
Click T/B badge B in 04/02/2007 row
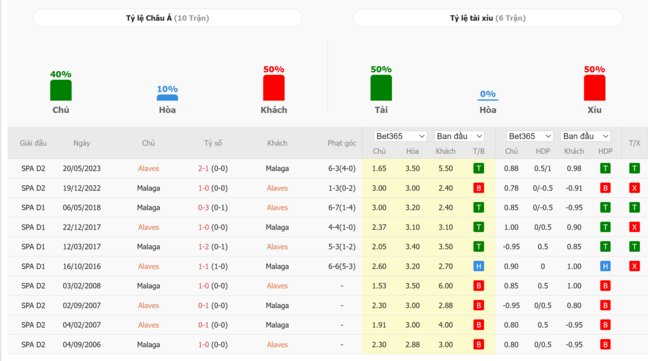[478, 325]
